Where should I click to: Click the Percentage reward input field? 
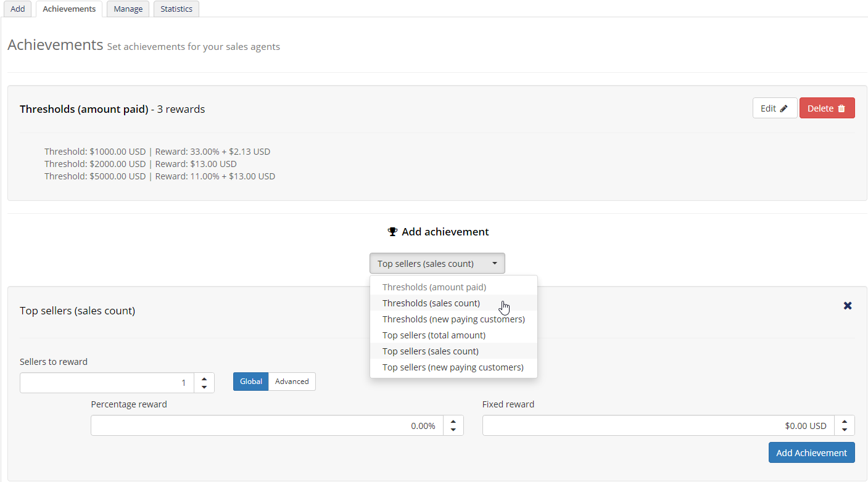(267, 425)
